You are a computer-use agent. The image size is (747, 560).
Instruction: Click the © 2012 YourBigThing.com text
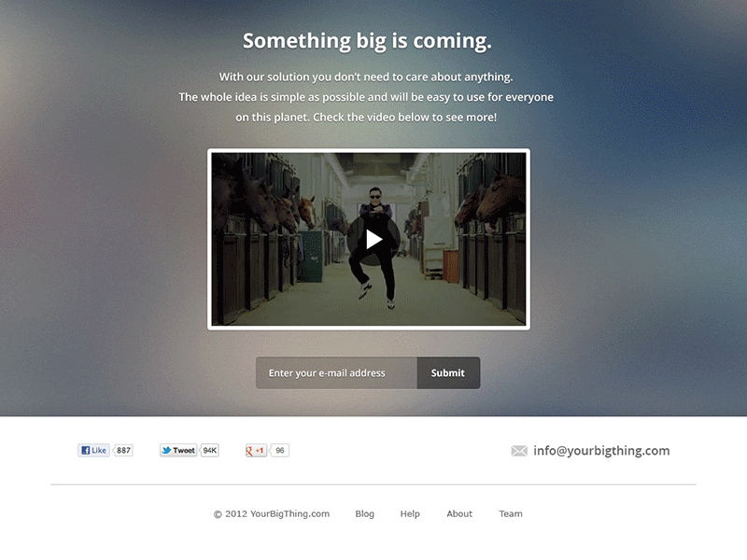[272, 514]
